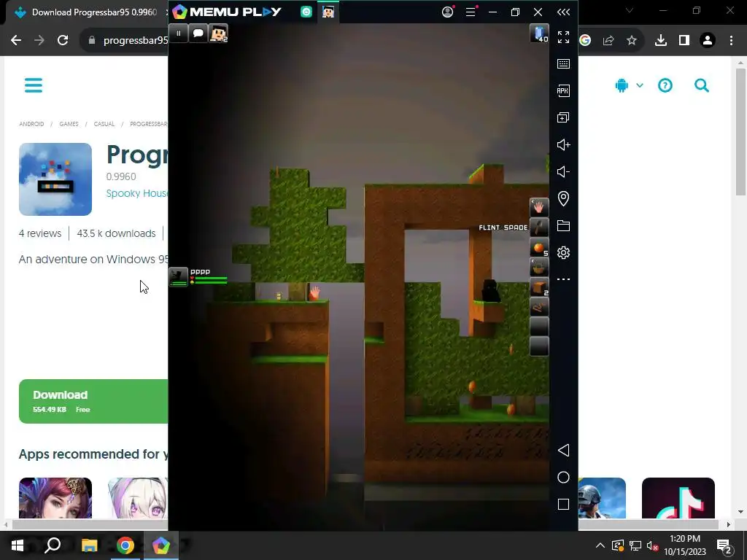Select the sticks item in hotbar
Image resolution: width=747 pixels, height=560 pixels.
[539, 308]
